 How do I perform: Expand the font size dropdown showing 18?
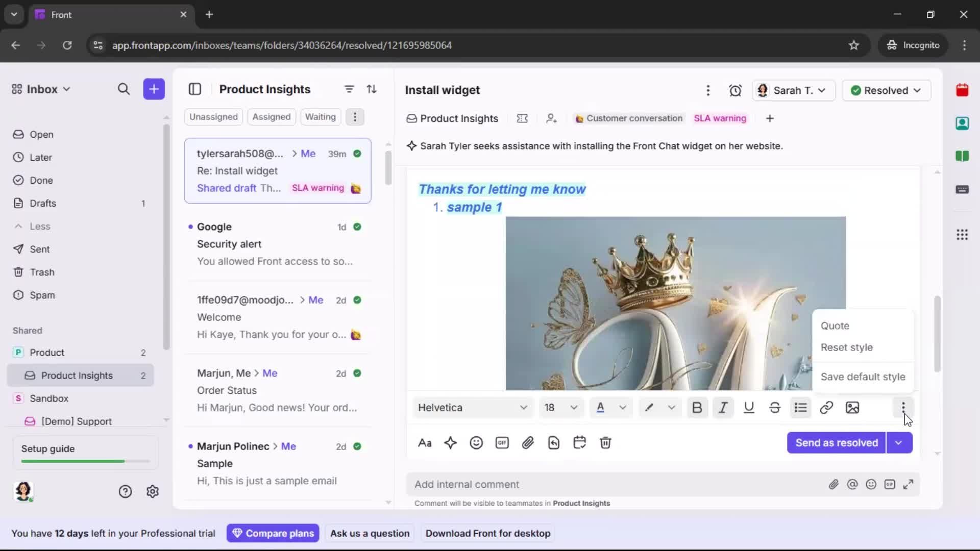coord(561,408)
